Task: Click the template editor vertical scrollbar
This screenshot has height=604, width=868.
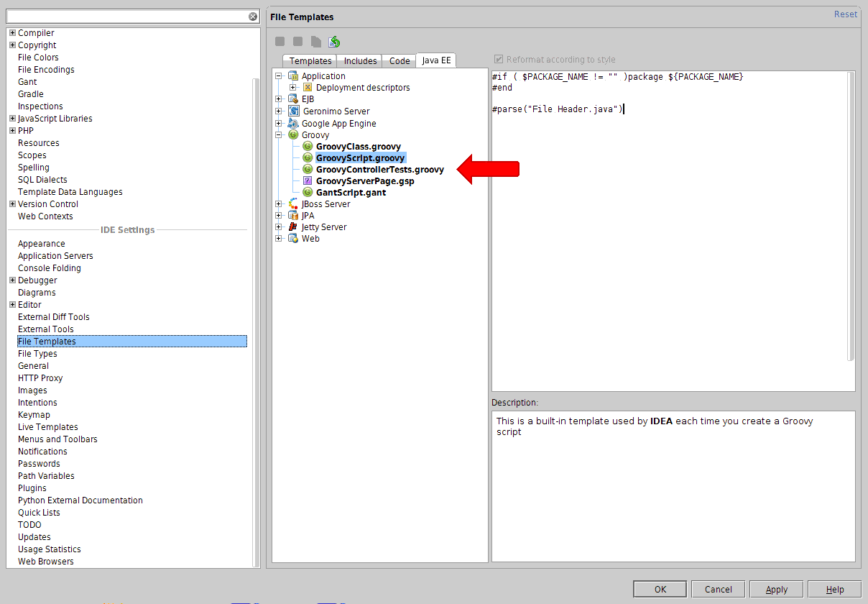Action: coord(851,216)
